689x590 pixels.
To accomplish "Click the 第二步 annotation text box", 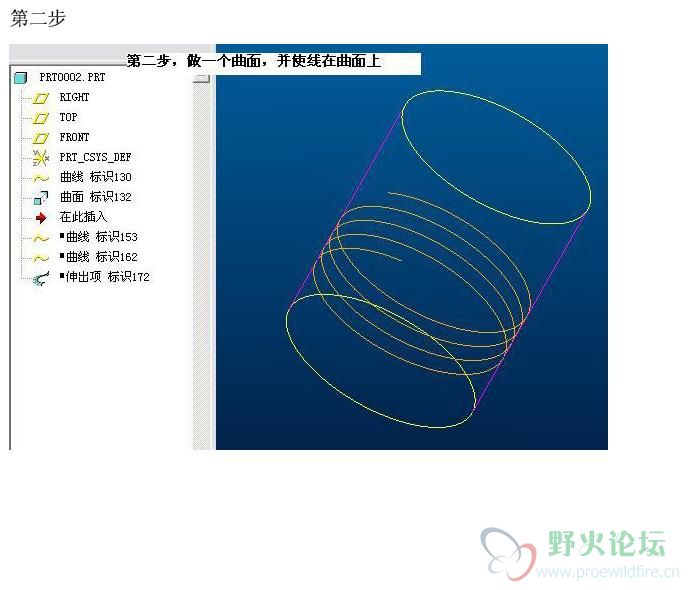I will coord(274,62).
